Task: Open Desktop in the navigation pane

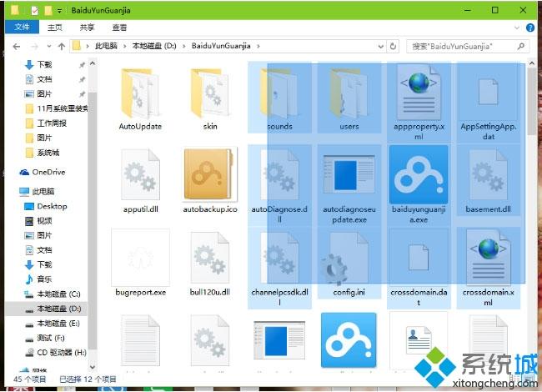Action: click(46, 206)
